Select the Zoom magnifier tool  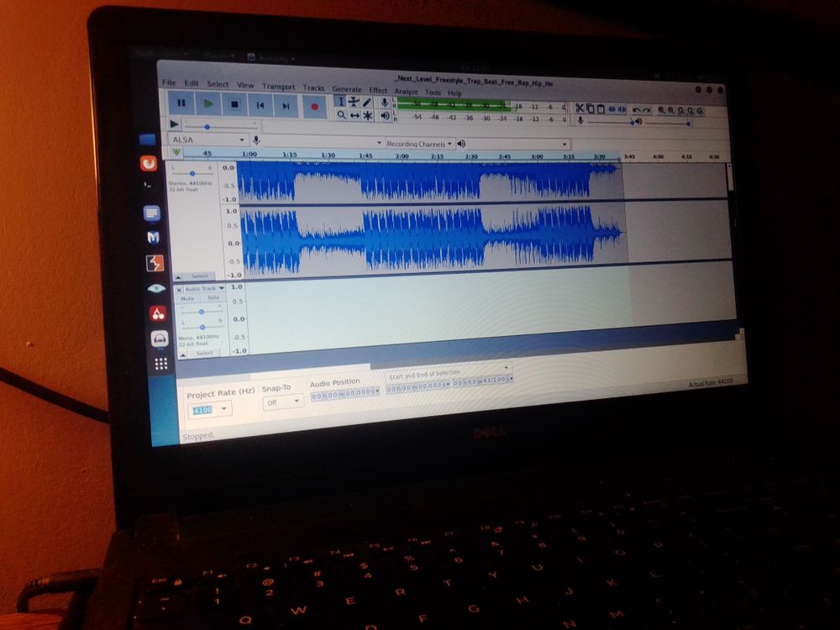(x=341, y=114)
